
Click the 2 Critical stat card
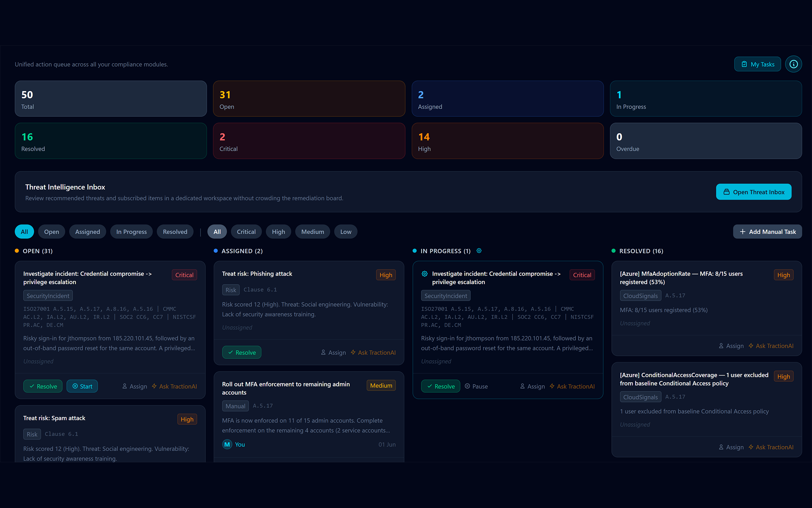pos(309,141)
